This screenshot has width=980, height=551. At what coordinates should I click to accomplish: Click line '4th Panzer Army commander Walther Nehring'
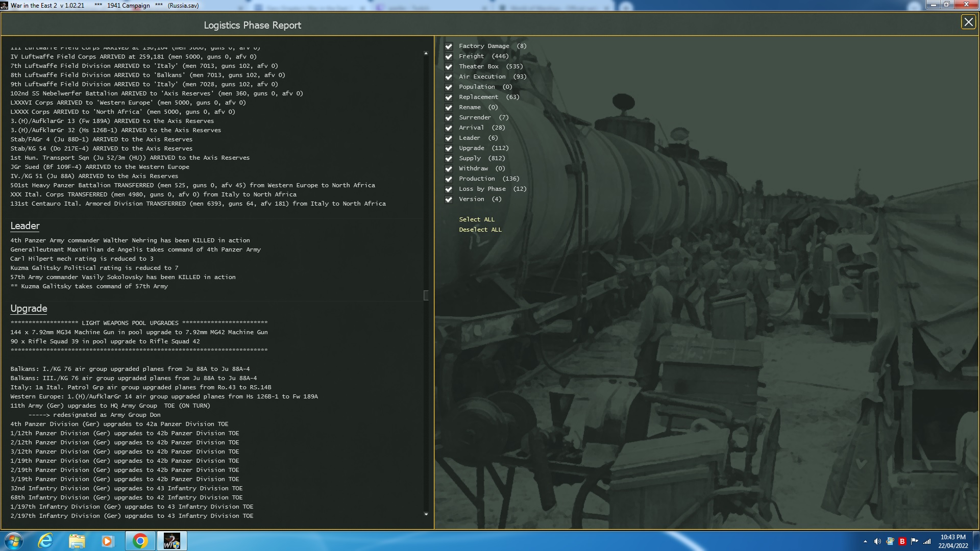click(130, 240)
